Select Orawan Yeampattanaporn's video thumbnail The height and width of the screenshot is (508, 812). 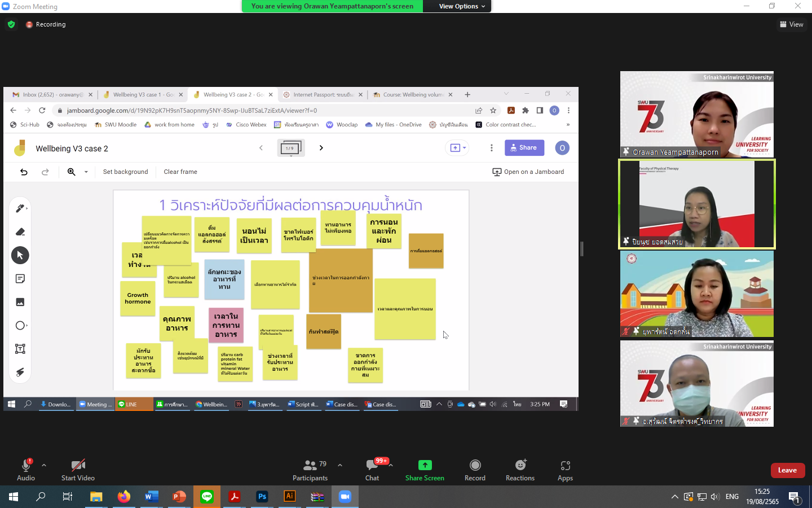pyautogui.click(x=697, y=114)
